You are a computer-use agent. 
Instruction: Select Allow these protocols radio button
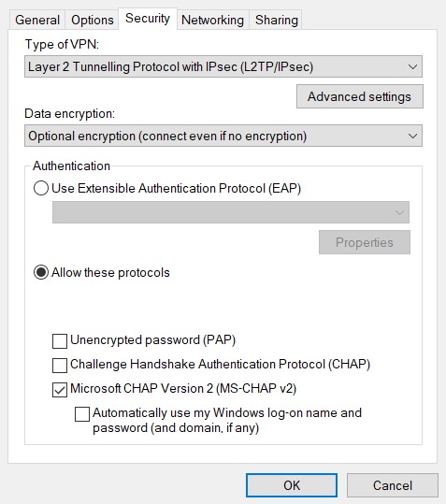41,273
